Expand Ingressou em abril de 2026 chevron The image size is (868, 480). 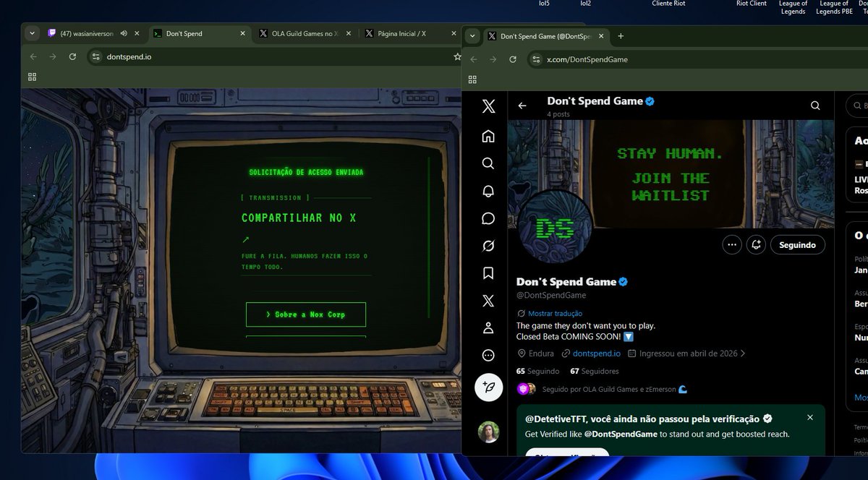coord(742,353)
